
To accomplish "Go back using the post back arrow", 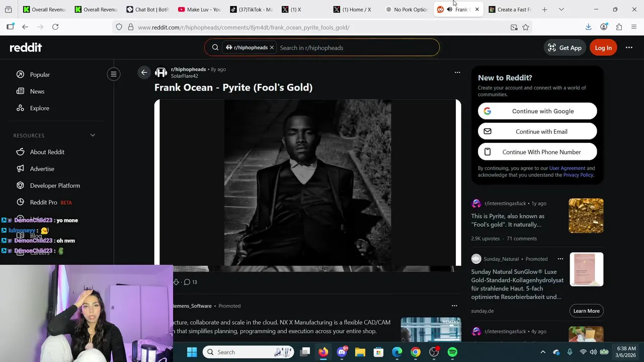I will pyautogui.click(x=144, y=72).
